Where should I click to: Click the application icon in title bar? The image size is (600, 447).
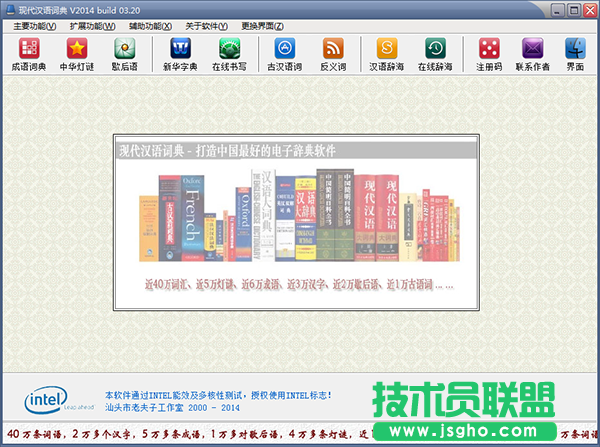point(9,8)
